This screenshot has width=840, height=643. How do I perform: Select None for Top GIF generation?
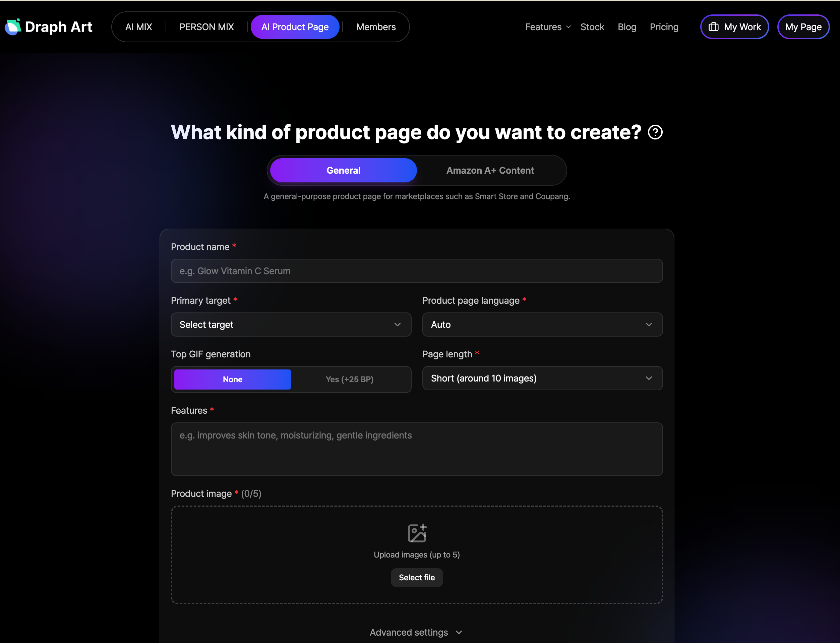pos(233,379)
